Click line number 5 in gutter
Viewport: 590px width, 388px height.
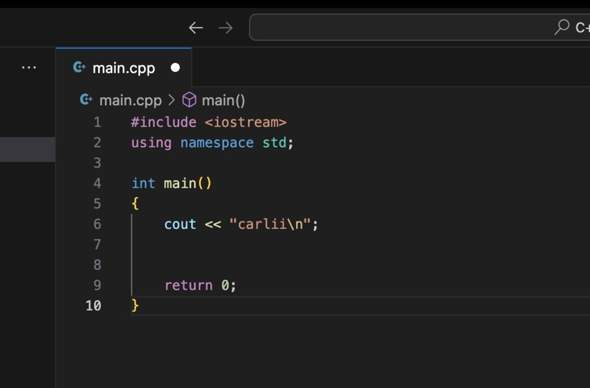coord(97,204)
